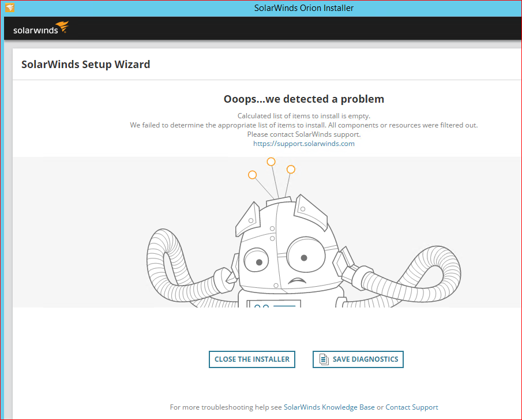Select 'Calculated list of items to install is empty.'
Screen dimensions: 522x420
click(304, 116)
